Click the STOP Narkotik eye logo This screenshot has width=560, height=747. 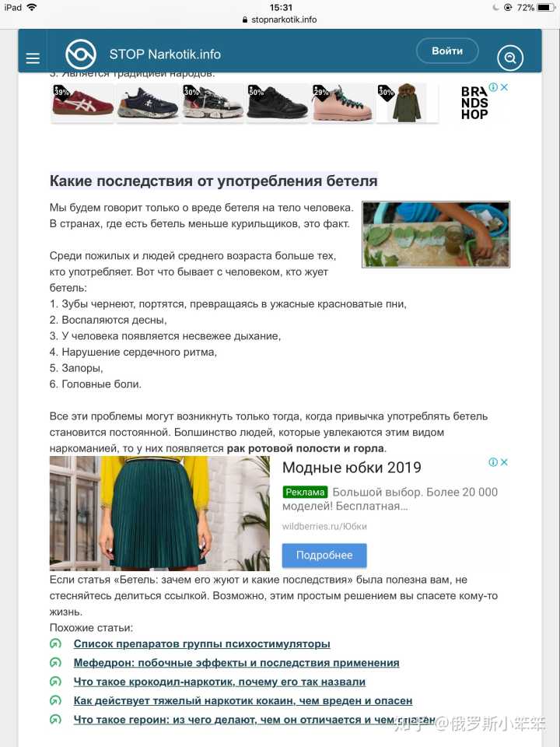coord(80,54)
